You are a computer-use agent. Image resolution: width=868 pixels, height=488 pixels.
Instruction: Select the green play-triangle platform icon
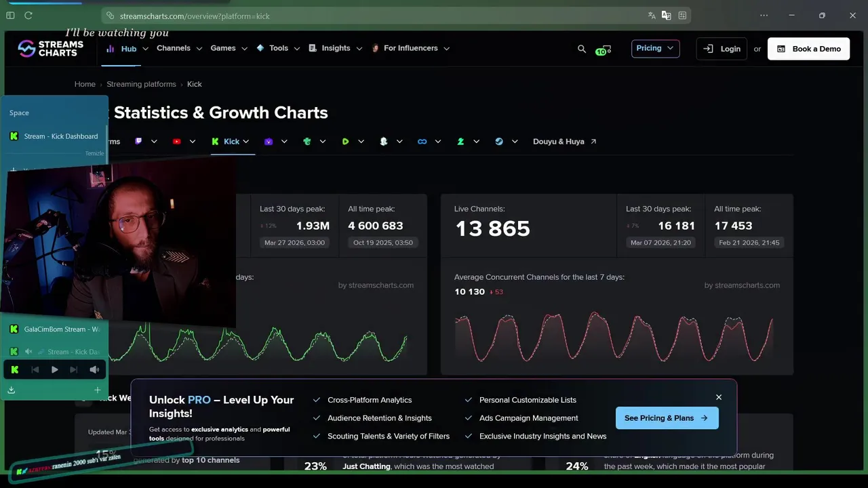click(345, 142)
